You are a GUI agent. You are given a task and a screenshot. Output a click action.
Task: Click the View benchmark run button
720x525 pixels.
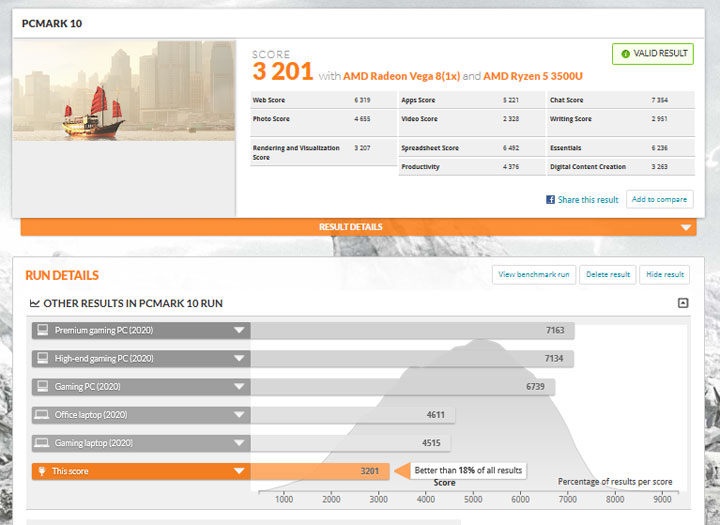click(534, 274)
